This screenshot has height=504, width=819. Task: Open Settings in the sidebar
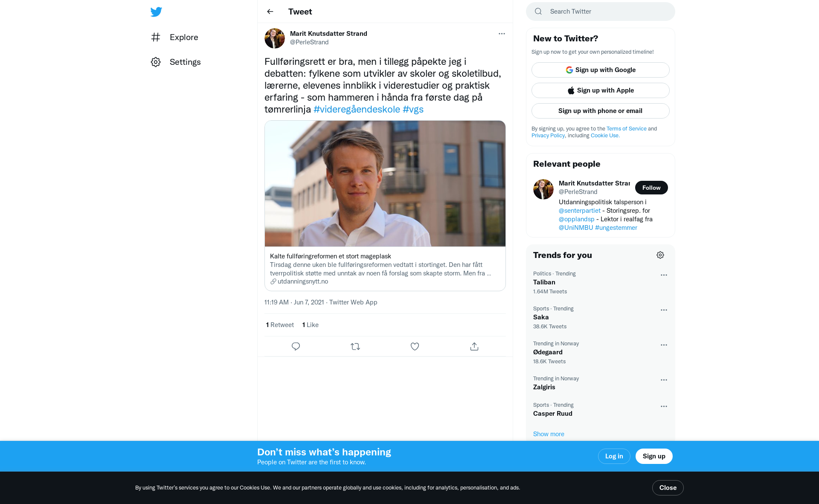[185, 62]
